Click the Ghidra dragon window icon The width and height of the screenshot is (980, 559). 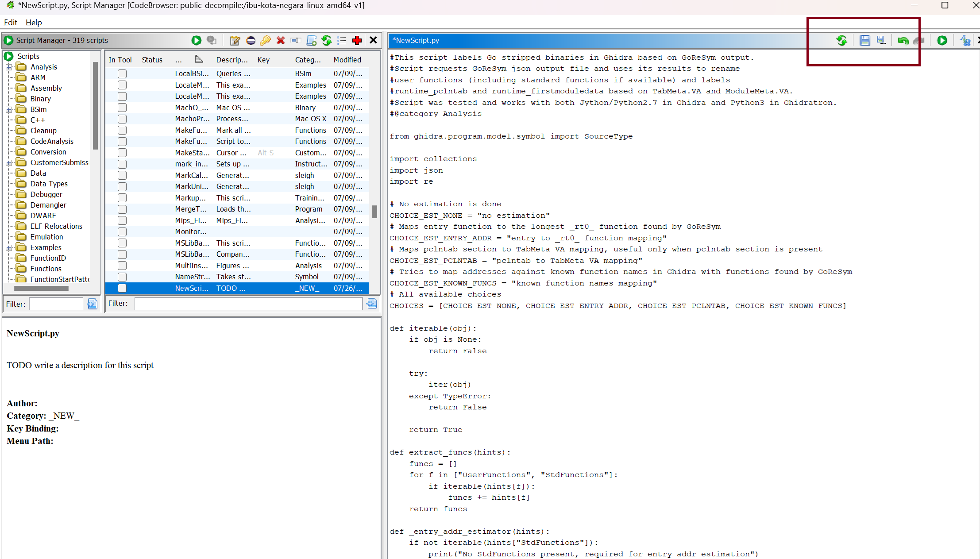tap(10, 5)
